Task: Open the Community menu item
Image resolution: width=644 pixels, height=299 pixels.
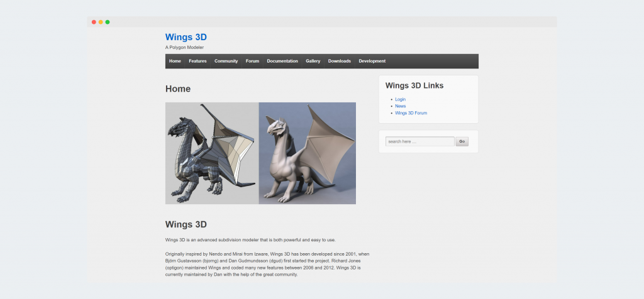Action: click(226, 61)
